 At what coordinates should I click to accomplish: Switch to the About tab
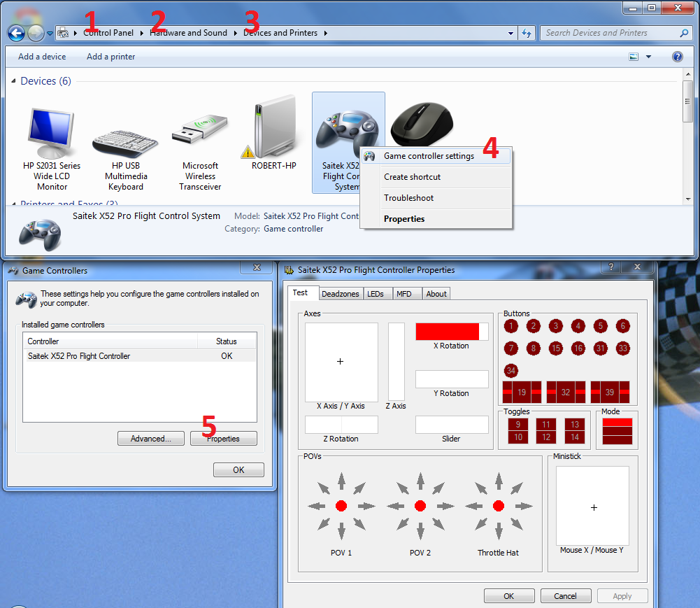(x=436, y=293)
